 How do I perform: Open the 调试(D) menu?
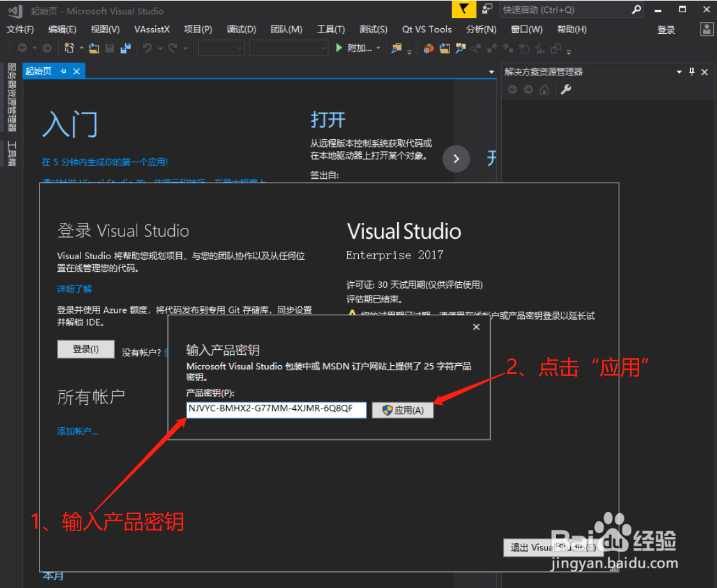click(x=241, y=30)
